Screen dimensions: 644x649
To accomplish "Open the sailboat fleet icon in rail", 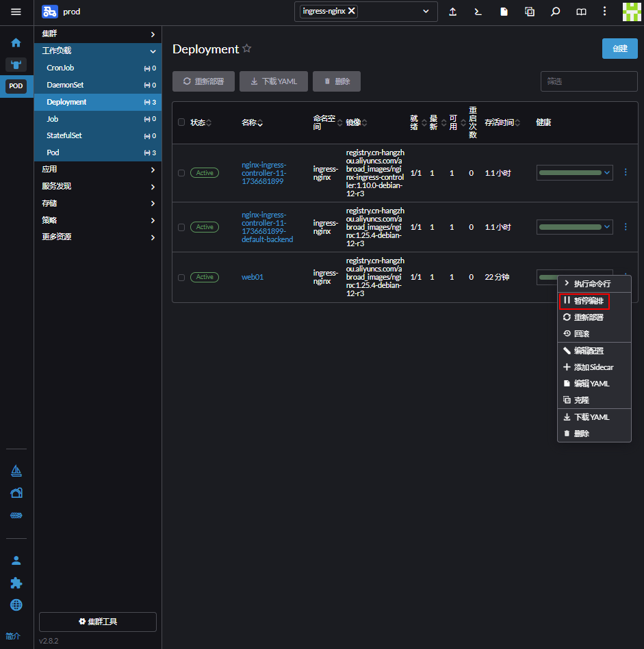I will 16,471.
